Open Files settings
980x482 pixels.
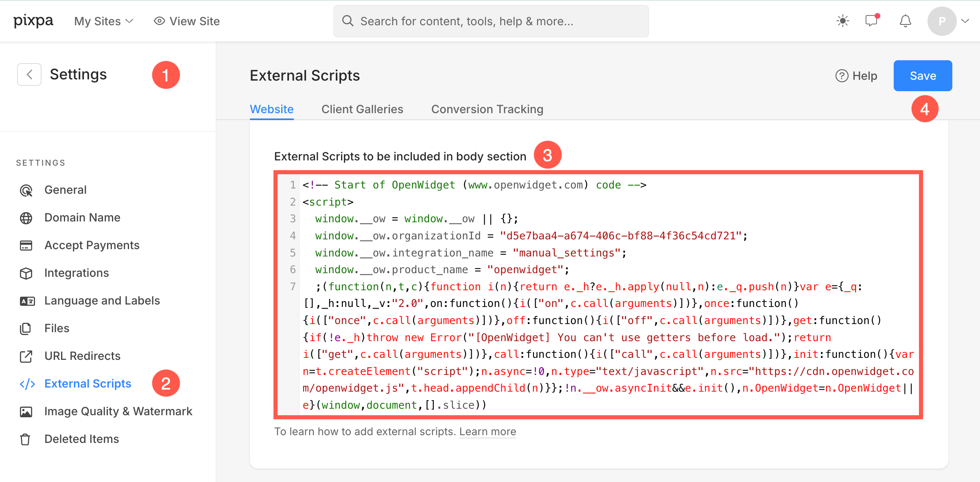[57, 328]
